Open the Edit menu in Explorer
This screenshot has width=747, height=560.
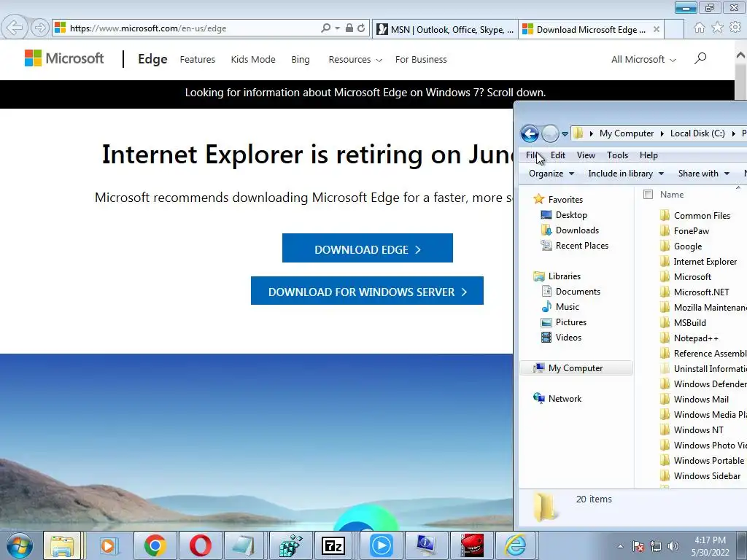tap(558, 155)
